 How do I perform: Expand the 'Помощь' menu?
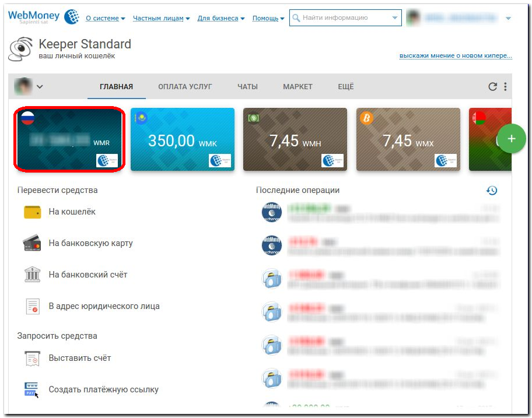268,18
